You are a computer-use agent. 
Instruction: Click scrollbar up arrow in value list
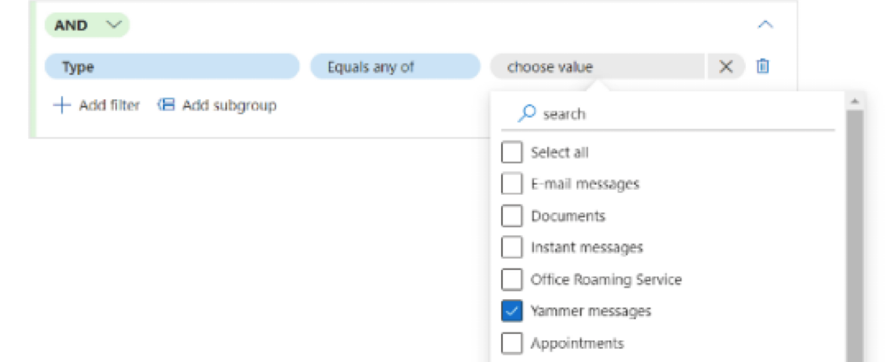pyautogui.click(x=855, y=101)
